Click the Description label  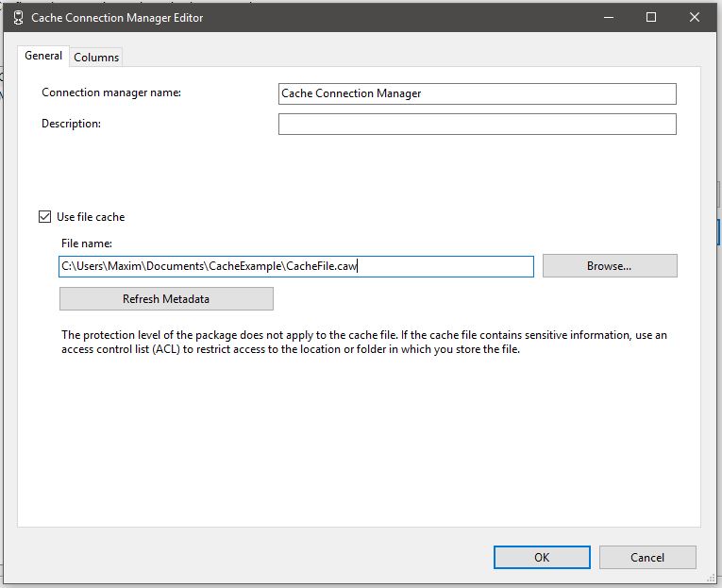pos(71,124)
